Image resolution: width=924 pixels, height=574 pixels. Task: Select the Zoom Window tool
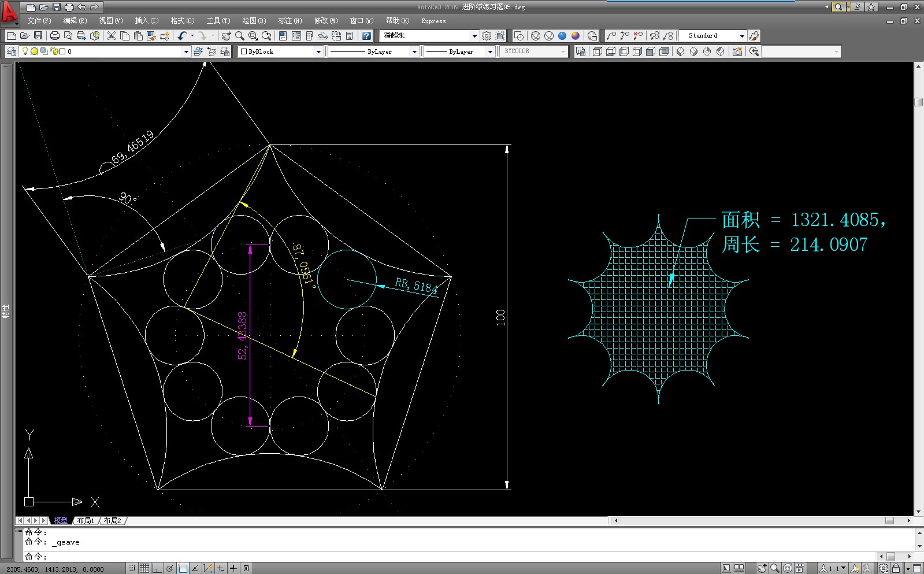253,36
